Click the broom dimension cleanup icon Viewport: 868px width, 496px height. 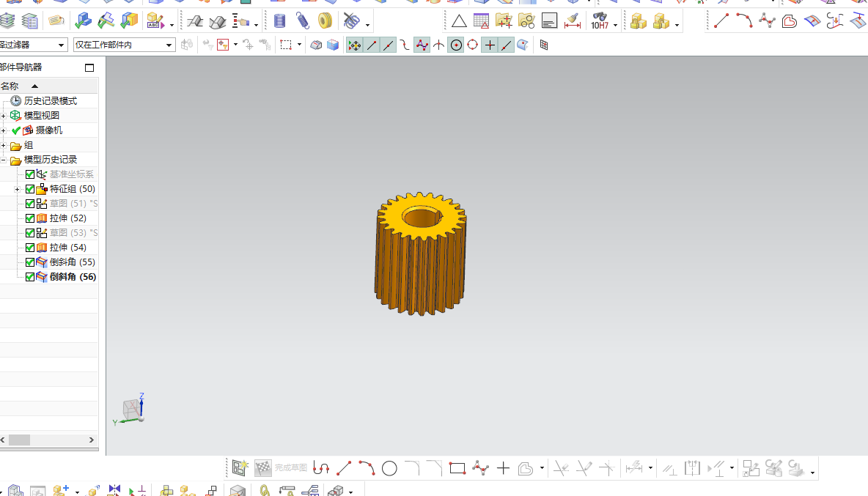click(573, 21)
